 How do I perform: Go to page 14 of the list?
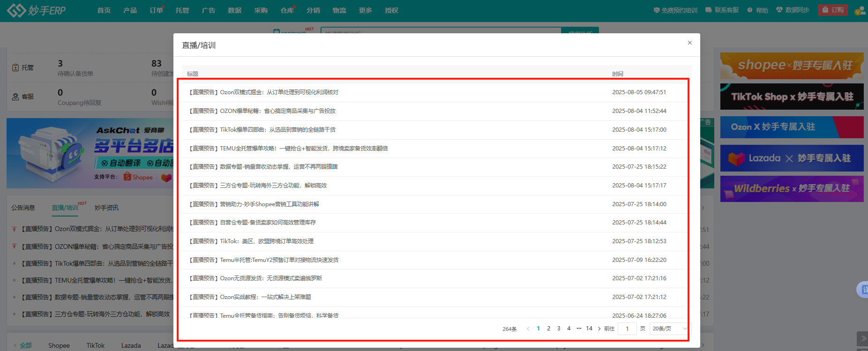pyautogui.click(x=589, y=329)
